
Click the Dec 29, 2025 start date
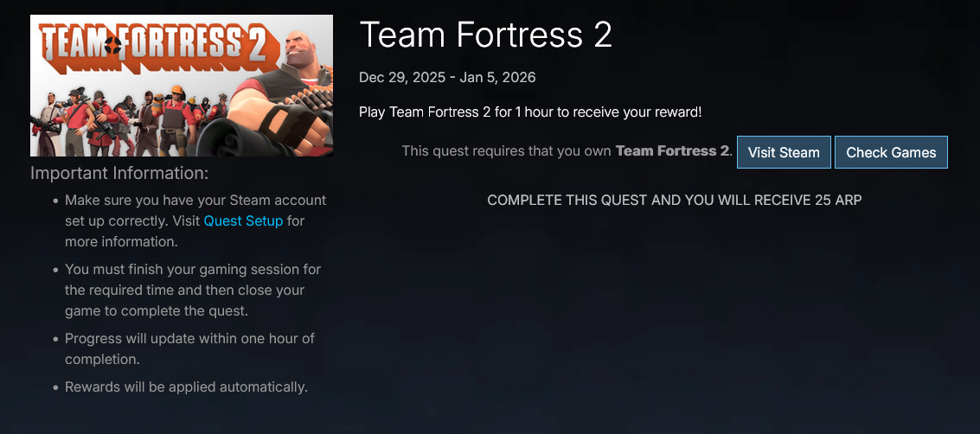point(401,78)
